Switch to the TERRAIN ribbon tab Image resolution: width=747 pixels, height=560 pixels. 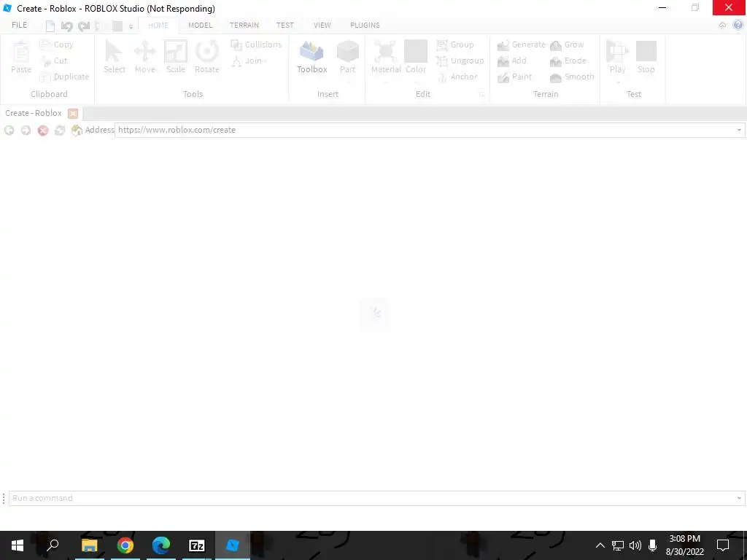(x=244, y=26)
